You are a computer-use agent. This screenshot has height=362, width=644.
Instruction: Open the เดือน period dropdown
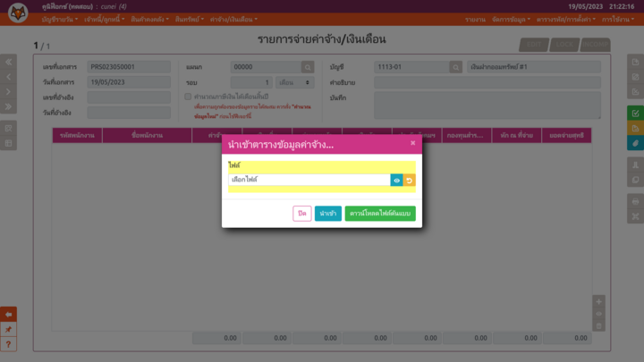pos(295,82)
